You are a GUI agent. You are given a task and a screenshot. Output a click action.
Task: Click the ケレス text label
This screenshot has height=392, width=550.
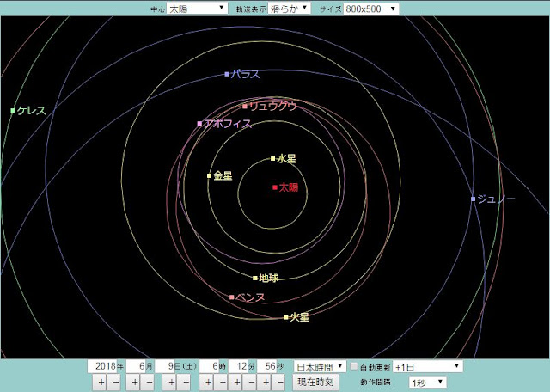tap(32, 110)
